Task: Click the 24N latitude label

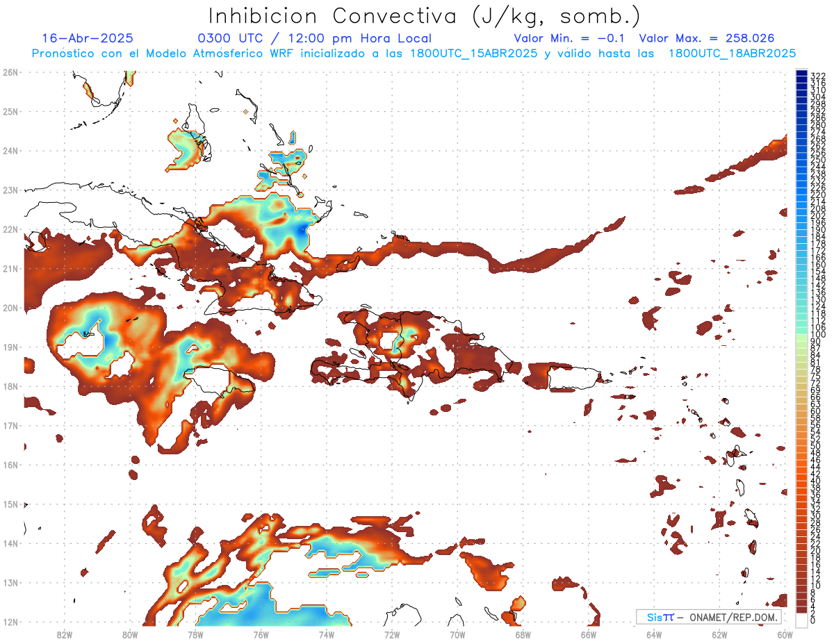Action: click(x=10, y=151)
